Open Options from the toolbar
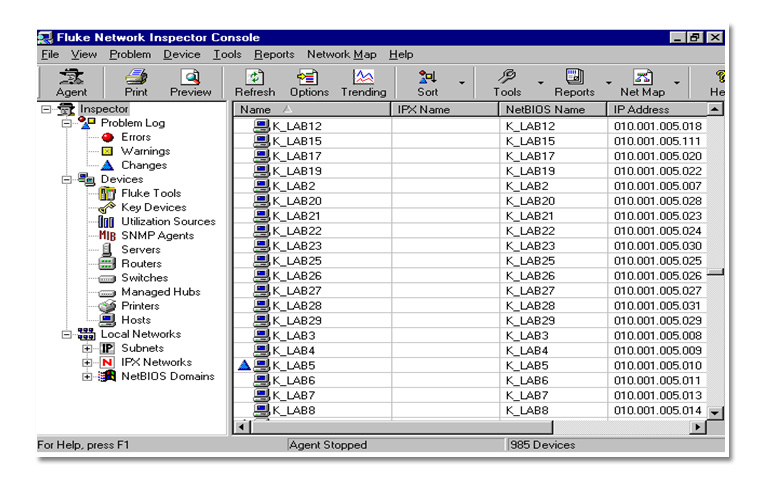Viewport: 776px width, 500px height. point(309,82)
